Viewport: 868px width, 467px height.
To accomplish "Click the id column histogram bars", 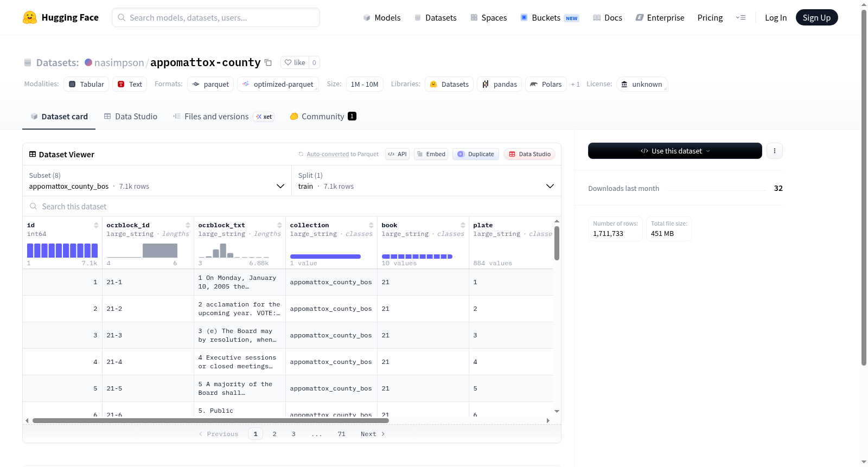I will point(62,250).
